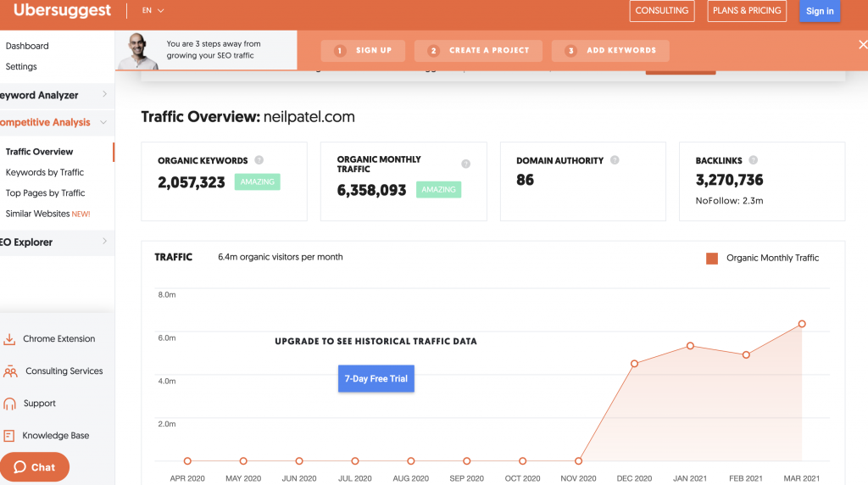
Task: Click step 3 Add Keywords
Action: (610, 50)
